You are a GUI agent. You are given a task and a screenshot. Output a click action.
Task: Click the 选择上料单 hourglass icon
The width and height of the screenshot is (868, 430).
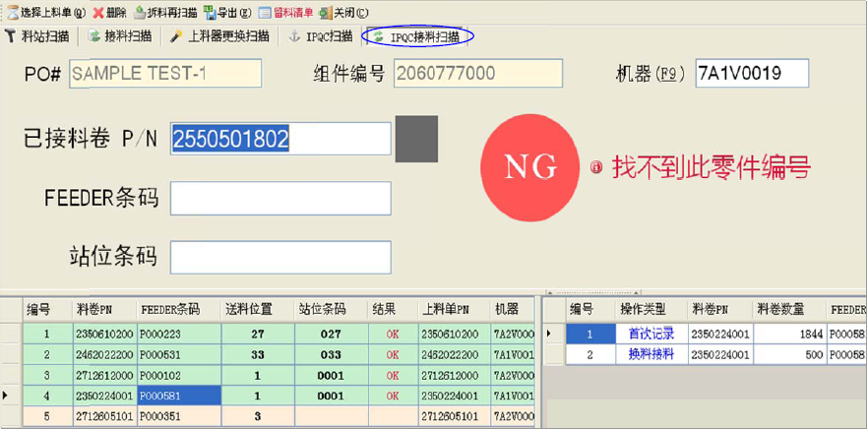[13, 12]
